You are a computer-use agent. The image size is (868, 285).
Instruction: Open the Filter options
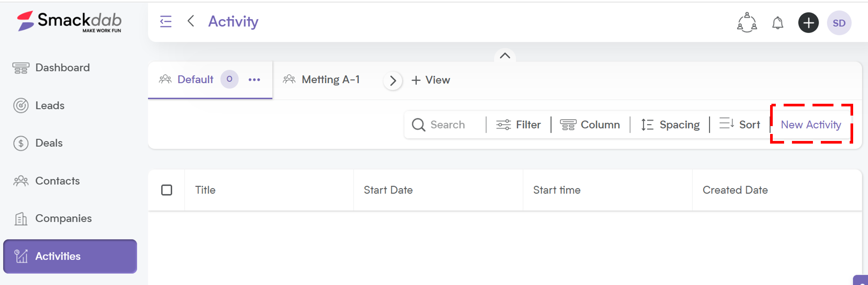[518, 125]
